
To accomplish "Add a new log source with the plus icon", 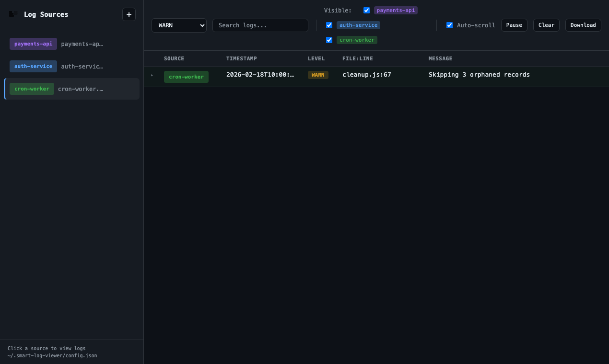I will (129, 14).
